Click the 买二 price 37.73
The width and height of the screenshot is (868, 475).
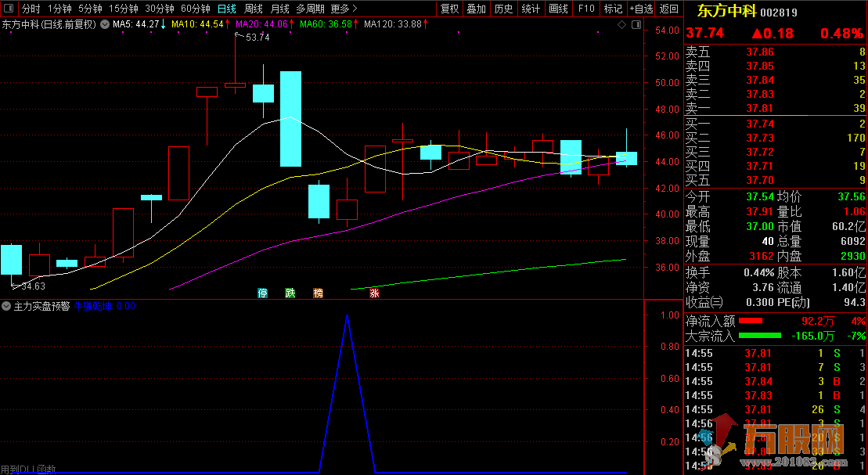click(x=759, y=138)
